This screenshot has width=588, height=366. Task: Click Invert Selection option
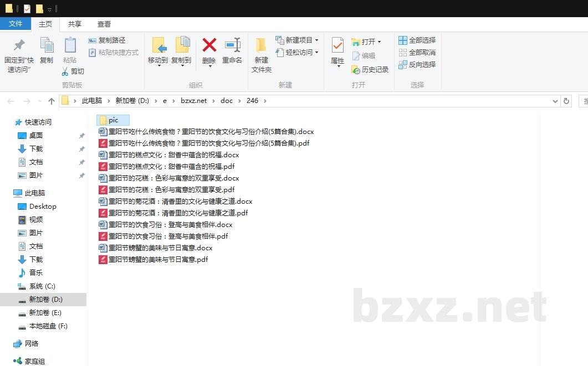pyautogui.click(x=417, y=65)
